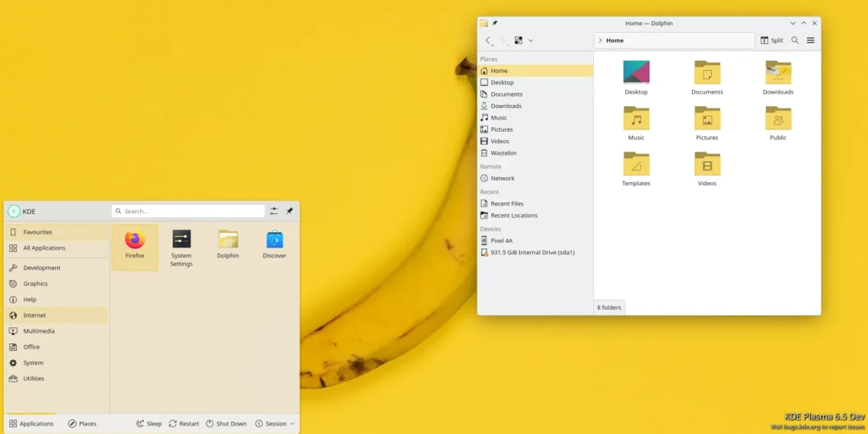This screenshot has height=434, width=868.
Task: Open the Public folder in Dolphin
Action: (x=777, y=123)
